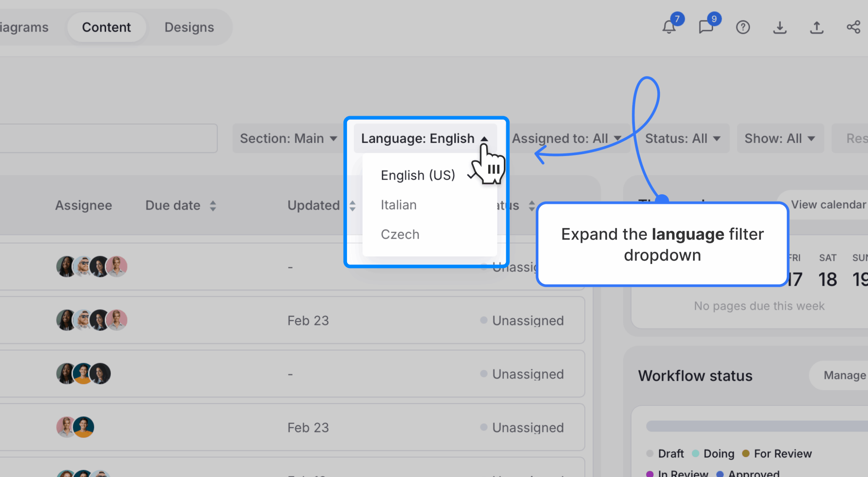The width and height of the screenshot is (868, 477).
Task: Open the Status: All filter dropdown
Action: (x=683, y=138)
